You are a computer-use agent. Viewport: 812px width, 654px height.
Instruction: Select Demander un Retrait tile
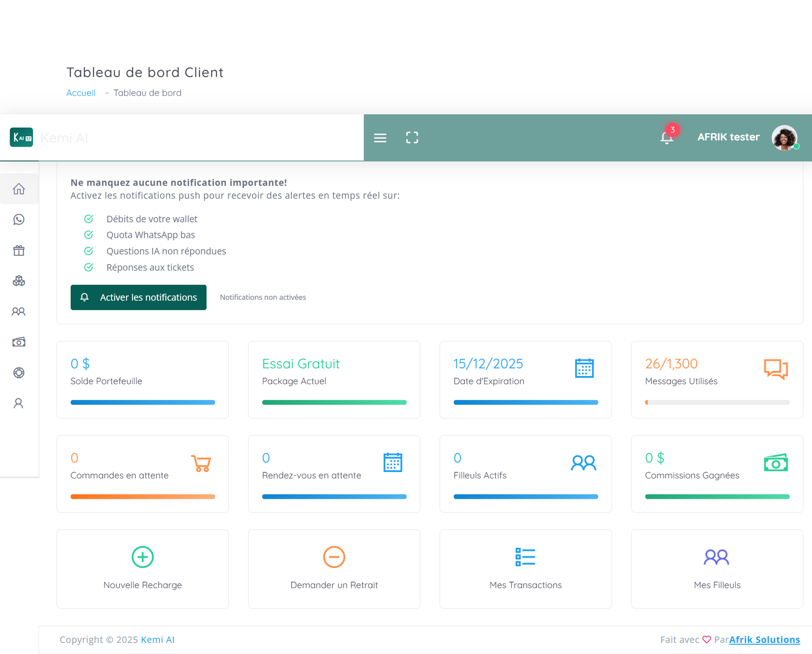coord(334,569)
